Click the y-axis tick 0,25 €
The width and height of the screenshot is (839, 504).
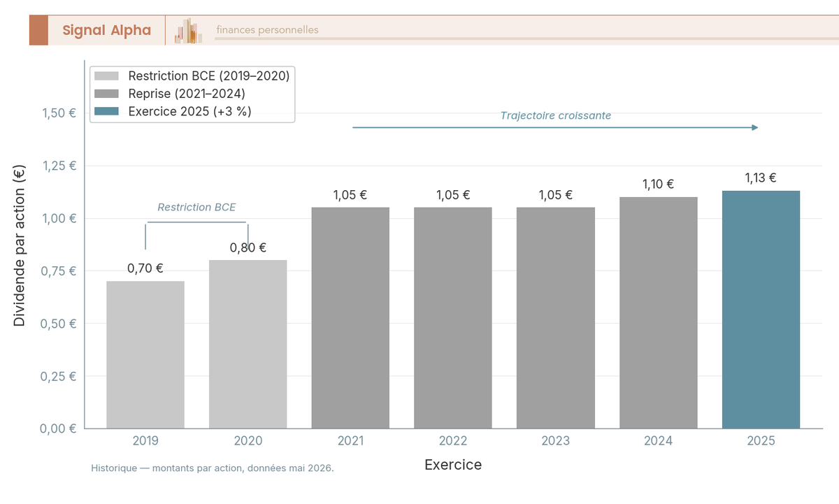pyautogui.click(x=59, y=376)
